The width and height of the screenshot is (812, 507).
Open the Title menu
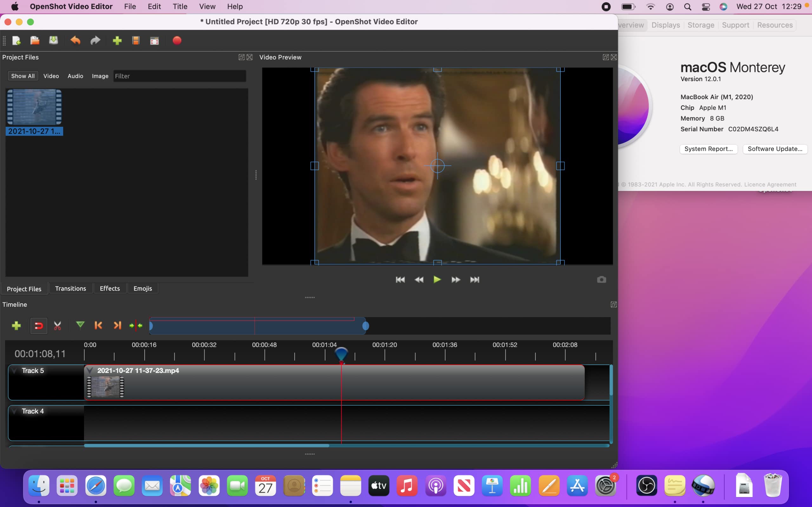tap(180, 6)
